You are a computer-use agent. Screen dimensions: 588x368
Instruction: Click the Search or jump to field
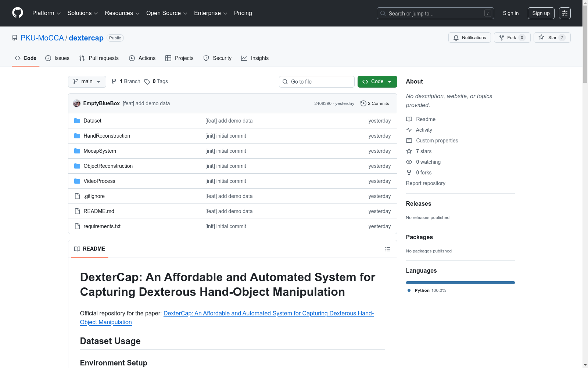435,13
